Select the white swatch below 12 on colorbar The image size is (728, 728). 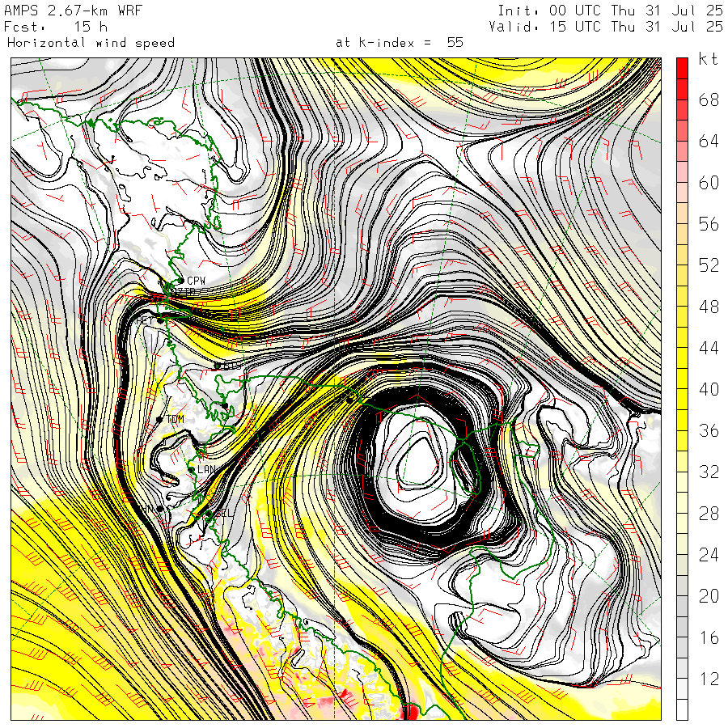pyautogui.click(x=682, y=710)
